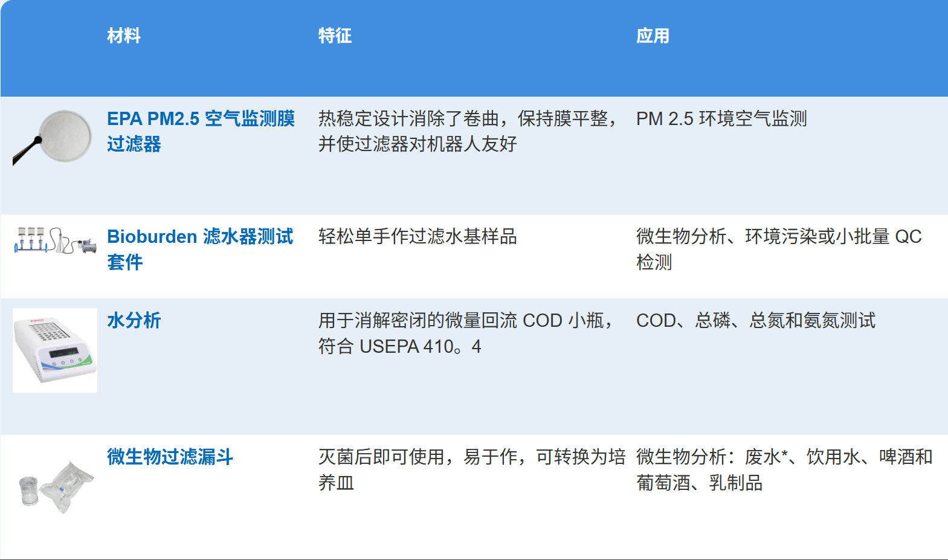This screenshot has width=948, height=560.
Task: Select the 应用 column header
Action: (x=653, y=36)
